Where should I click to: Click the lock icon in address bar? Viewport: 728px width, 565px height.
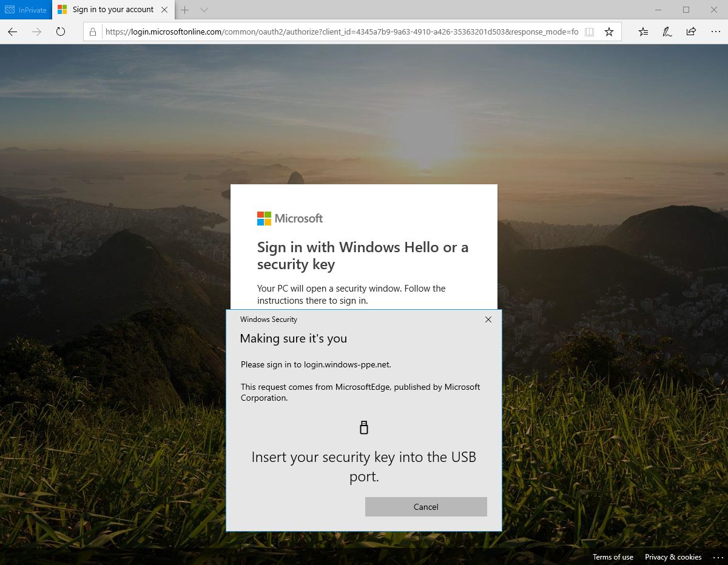93,32
